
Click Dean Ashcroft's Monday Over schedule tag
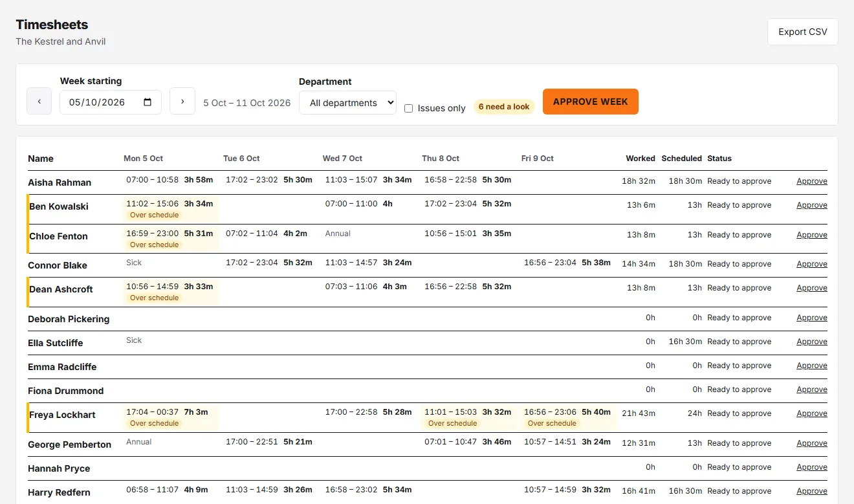pos(154,298)
